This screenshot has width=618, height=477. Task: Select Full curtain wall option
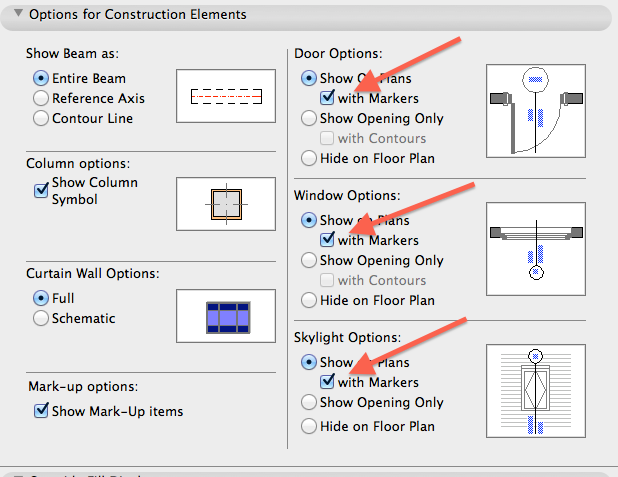(x=41, y=298)
